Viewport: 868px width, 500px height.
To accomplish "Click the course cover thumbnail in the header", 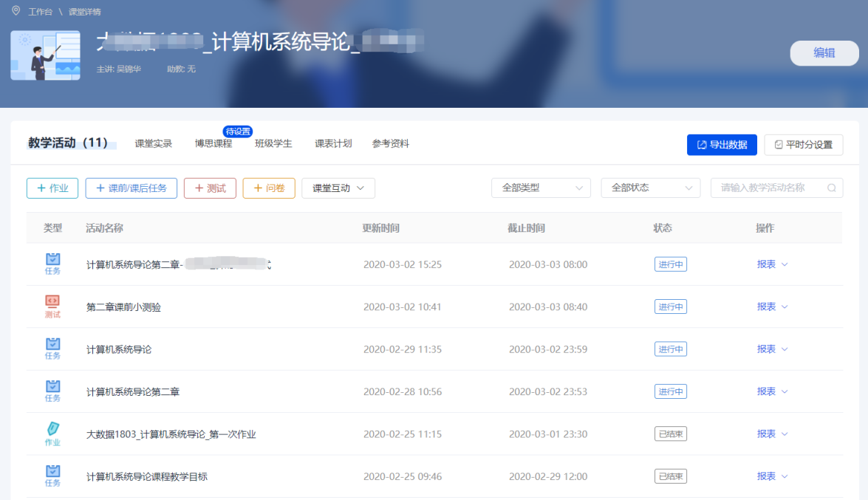I will click(45, 55).
